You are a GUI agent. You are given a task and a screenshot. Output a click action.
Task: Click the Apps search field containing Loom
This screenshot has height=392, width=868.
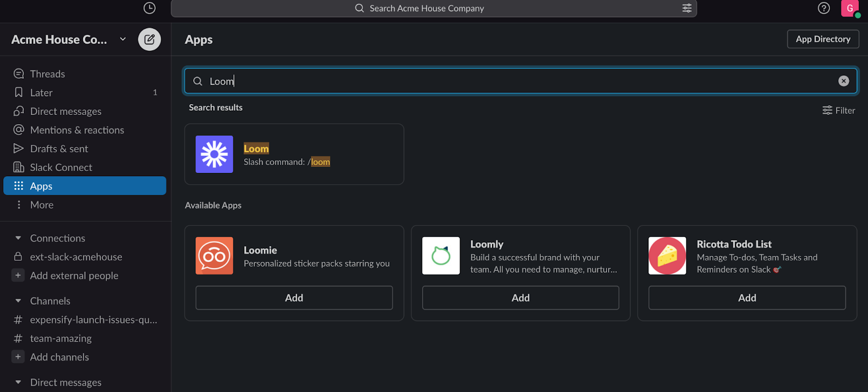pos(520,81)
